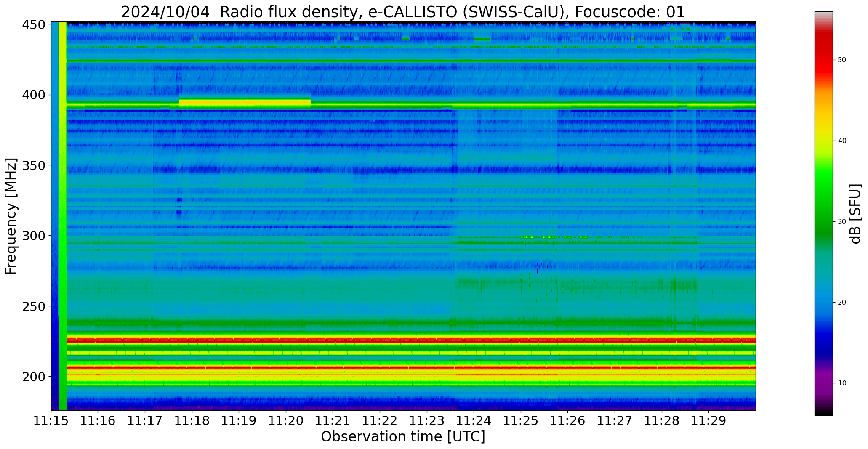This screenshot has height=449, width=868.
Task: Click the 11:18 time tick label
Action: point(192,420)
